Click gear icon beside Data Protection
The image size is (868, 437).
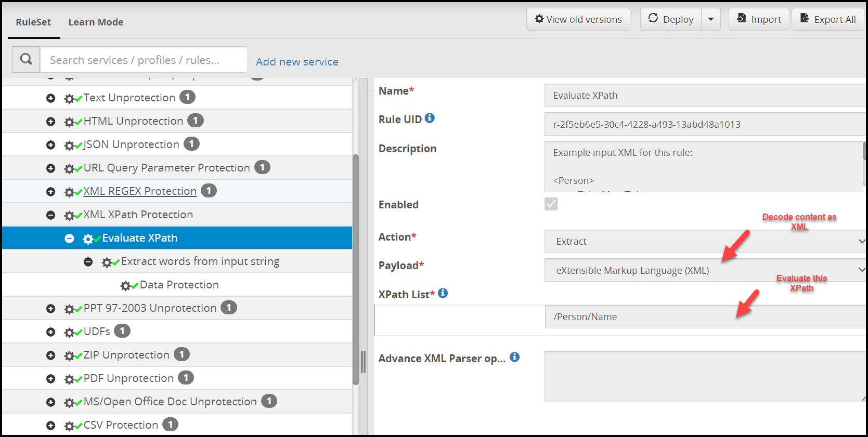126,285
